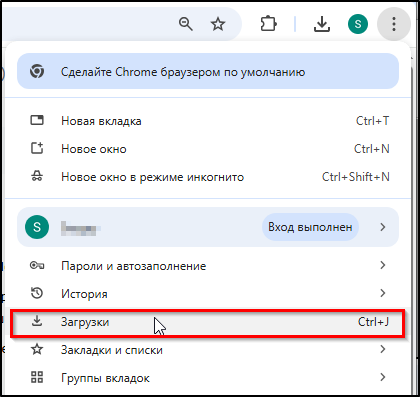
Task: Click the history clock icon beside История
Action: click(x=37, y=293)
